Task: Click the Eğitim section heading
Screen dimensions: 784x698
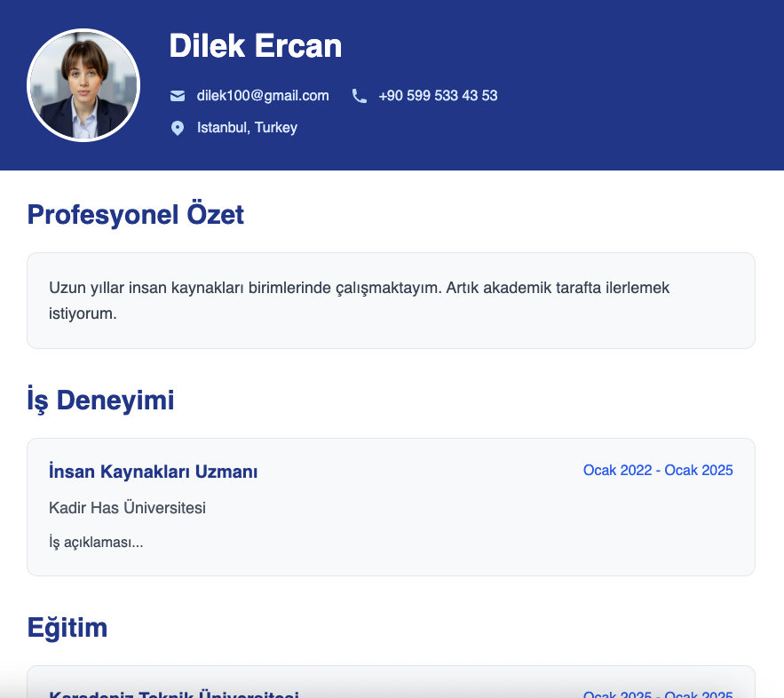Action: [x=67, y=628]
